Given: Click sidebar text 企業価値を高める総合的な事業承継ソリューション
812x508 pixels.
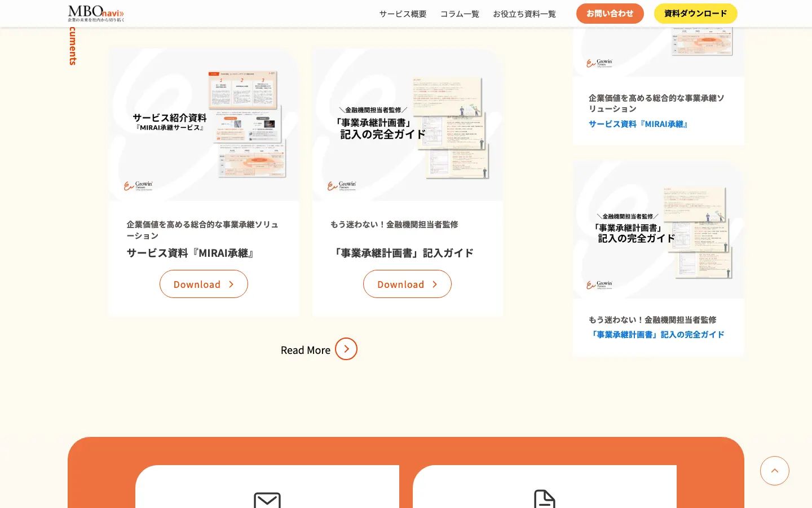Looking at the screenshot, I should tap(656, 103).
